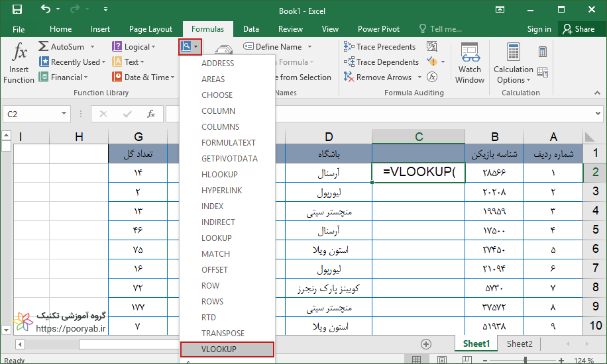The image size is (607, 364).
Task: Click the Share button
Action: click(579, 29)
